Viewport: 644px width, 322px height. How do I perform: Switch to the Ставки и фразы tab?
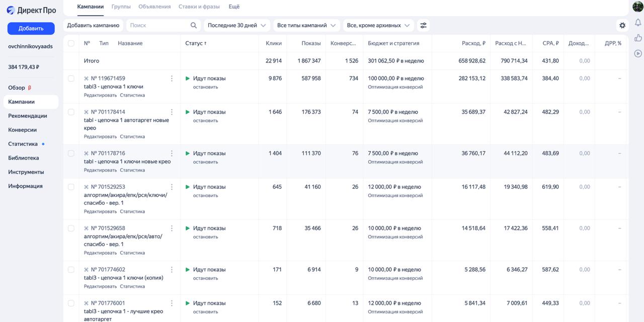(x=199, y=7)
